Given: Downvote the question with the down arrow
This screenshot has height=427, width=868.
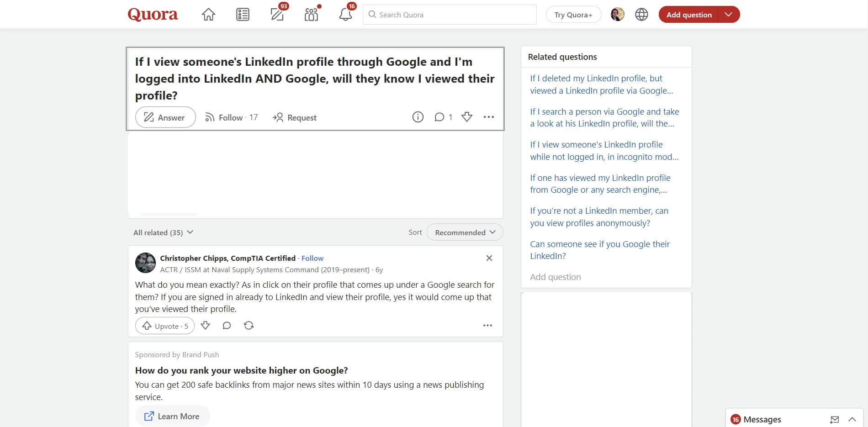Looking at the screenshot, I should [466, 117].
